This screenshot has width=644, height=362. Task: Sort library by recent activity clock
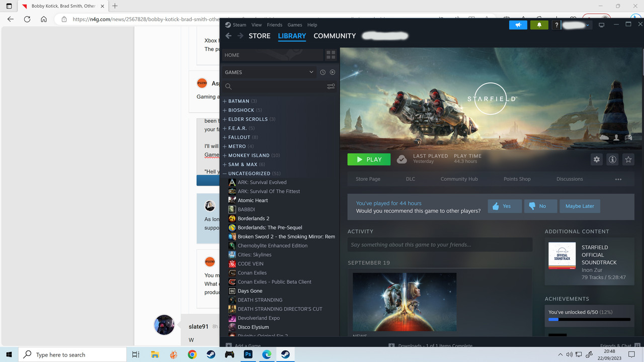pyautogui.click(x=323, y=72)
